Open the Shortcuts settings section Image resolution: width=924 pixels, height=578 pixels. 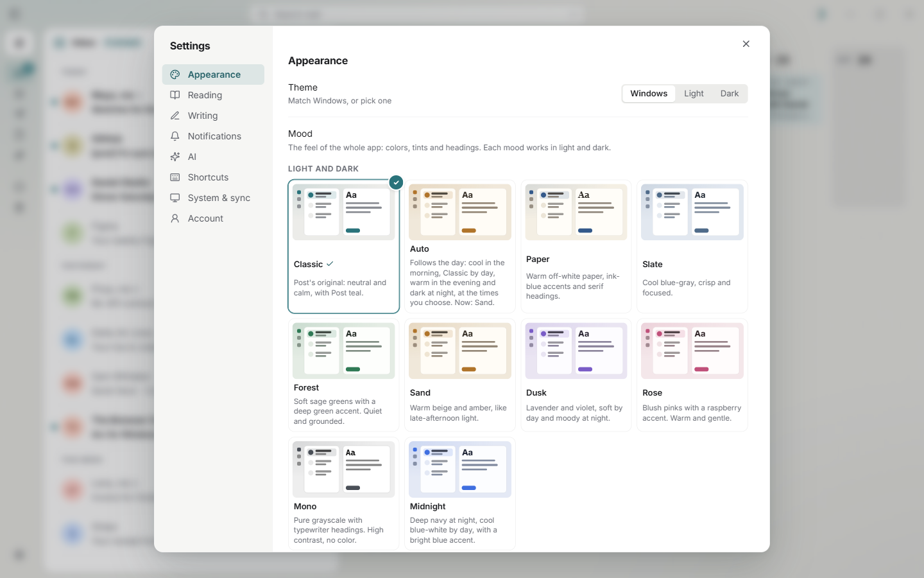tap(213, 177)
